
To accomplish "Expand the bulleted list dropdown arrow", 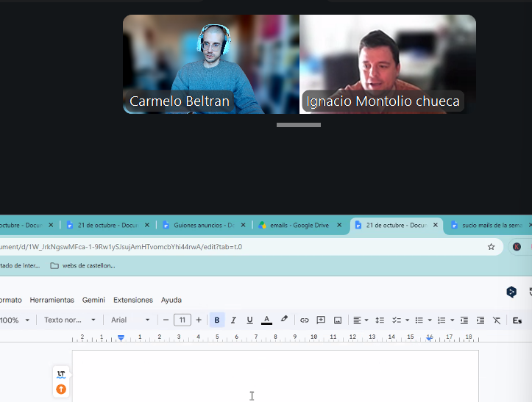I will tap(430, 320).
